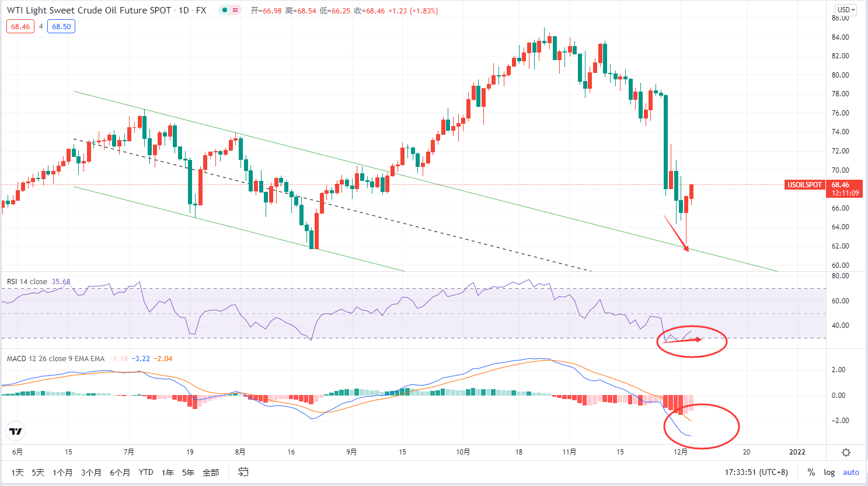Click the 9月 label on time axis
The height and width of the screenshot is (486, 868).
351,452
